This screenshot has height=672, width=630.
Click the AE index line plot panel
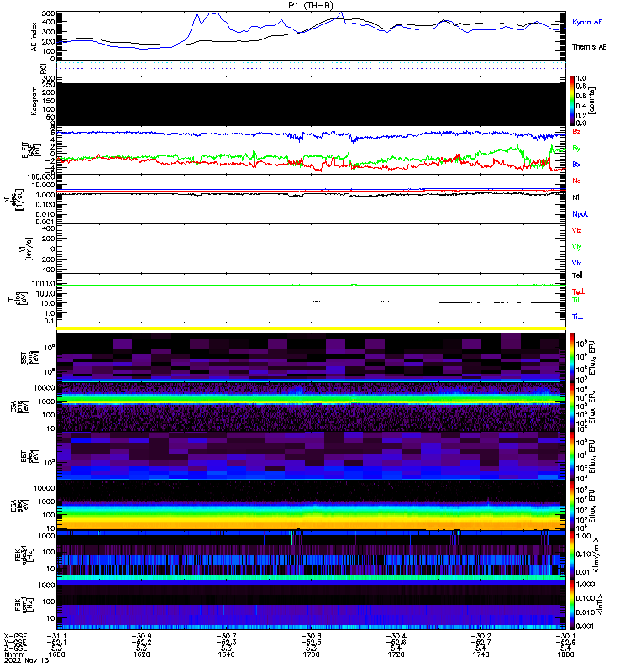point(311,36)
